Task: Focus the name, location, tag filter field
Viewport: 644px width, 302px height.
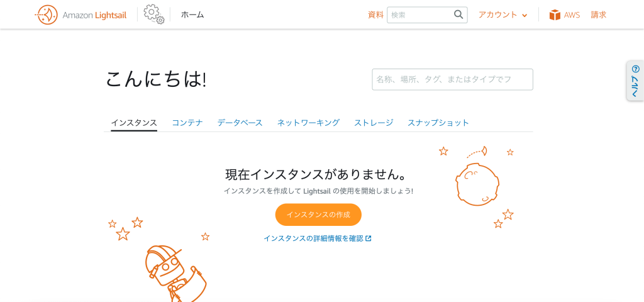Action: pos(453,79)
